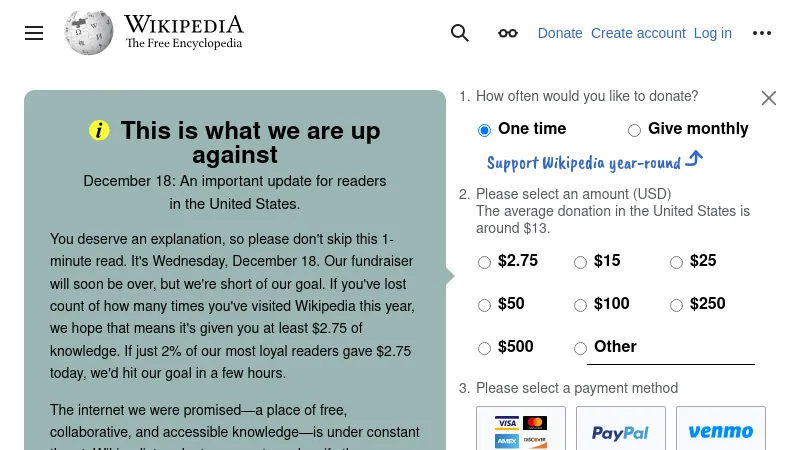Image resolution: width=800 pixels, height=450 pixels.
Task: Click the Log in link
Action: pos(713,33)
